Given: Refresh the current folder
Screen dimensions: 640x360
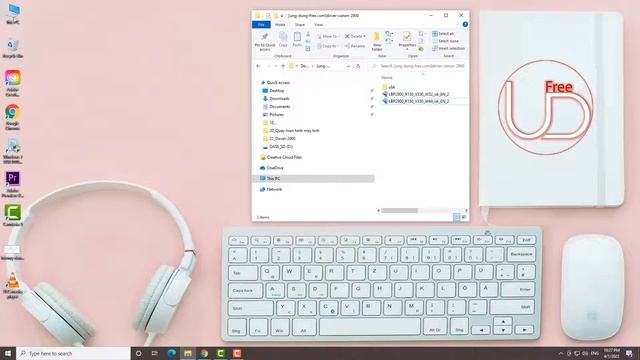Looking at the screenshot, I should click(358, 66).
